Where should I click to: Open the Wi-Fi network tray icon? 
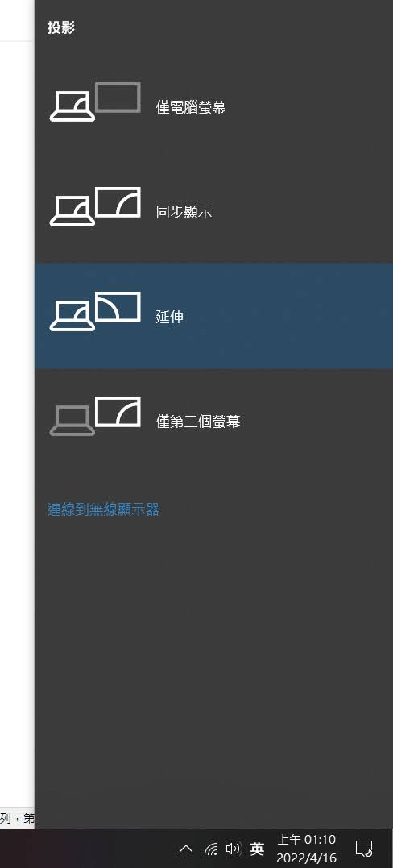click(x=211, y=848)
